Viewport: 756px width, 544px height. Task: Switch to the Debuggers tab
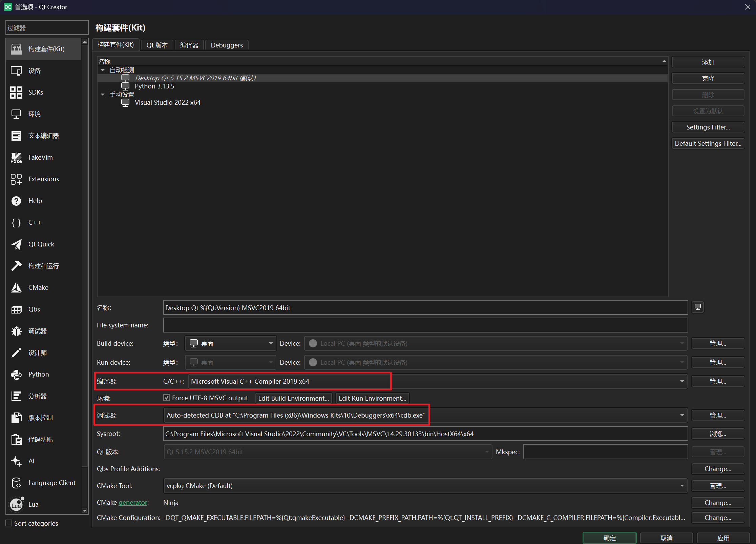(227, 45)
